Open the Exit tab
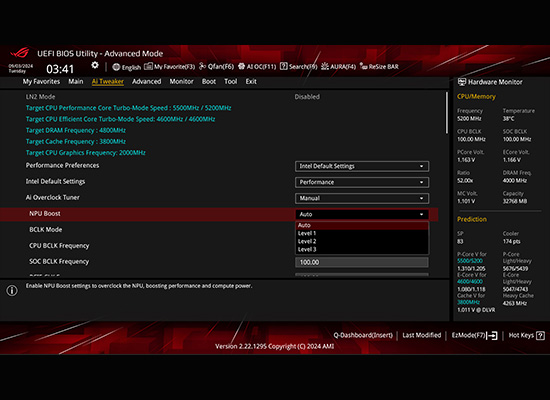The image size is (550, 400). click(x=251, y=81)
